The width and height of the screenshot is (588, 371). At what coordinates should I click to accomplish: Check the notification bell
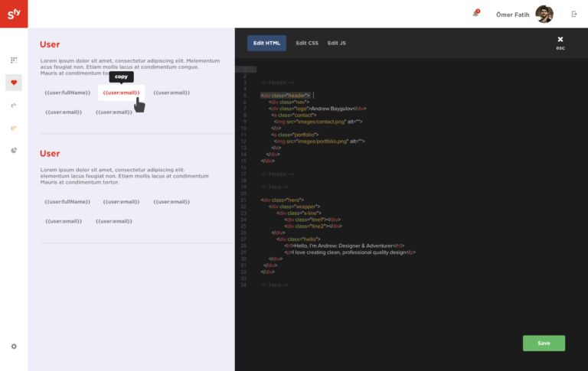[x=475, y=14]
